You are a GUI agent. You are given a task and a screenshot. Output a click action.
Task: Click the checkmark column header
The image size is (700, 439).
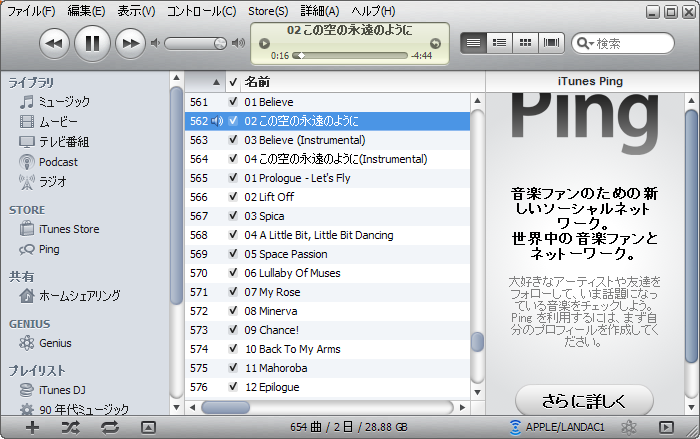[x=233, y=82]
